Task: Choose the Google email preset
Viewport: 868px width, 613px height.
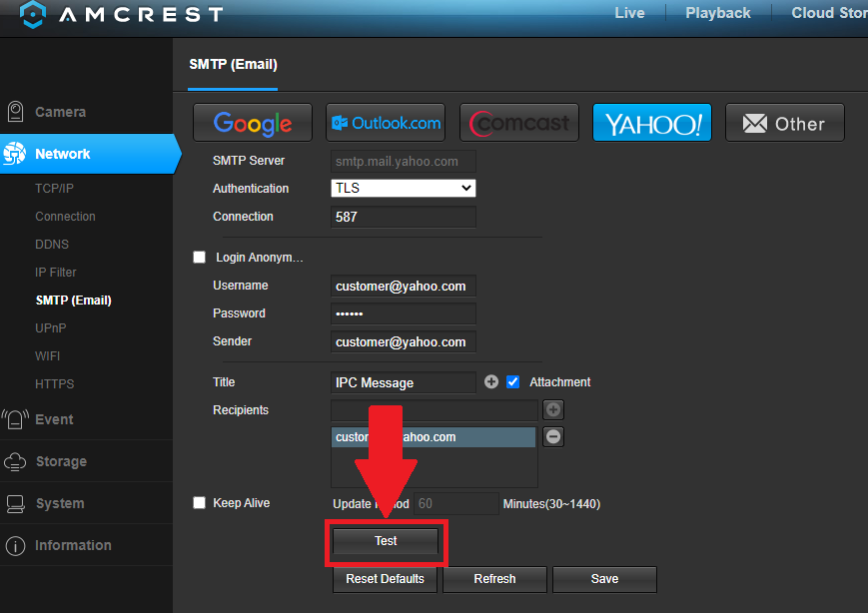Action: pos(253,123)
